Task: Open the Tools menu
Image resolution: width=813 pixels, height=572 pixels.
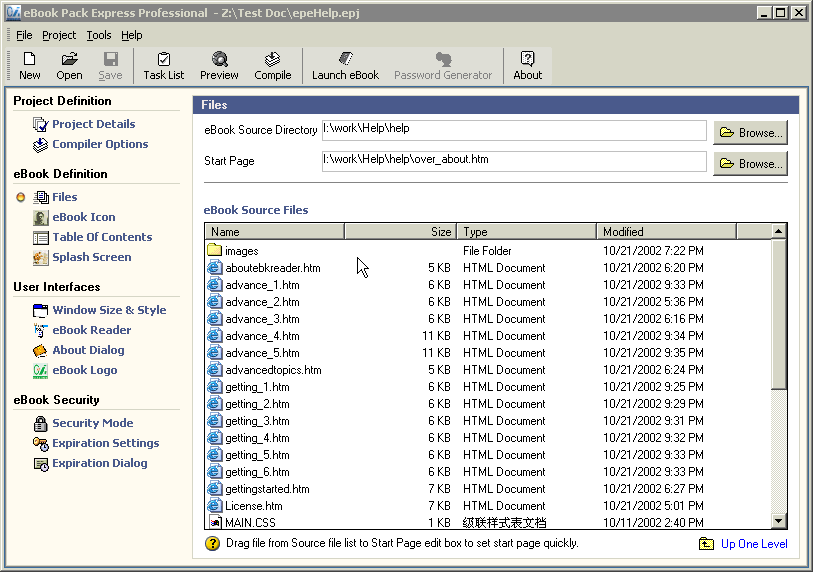Action: click(98, 35)
